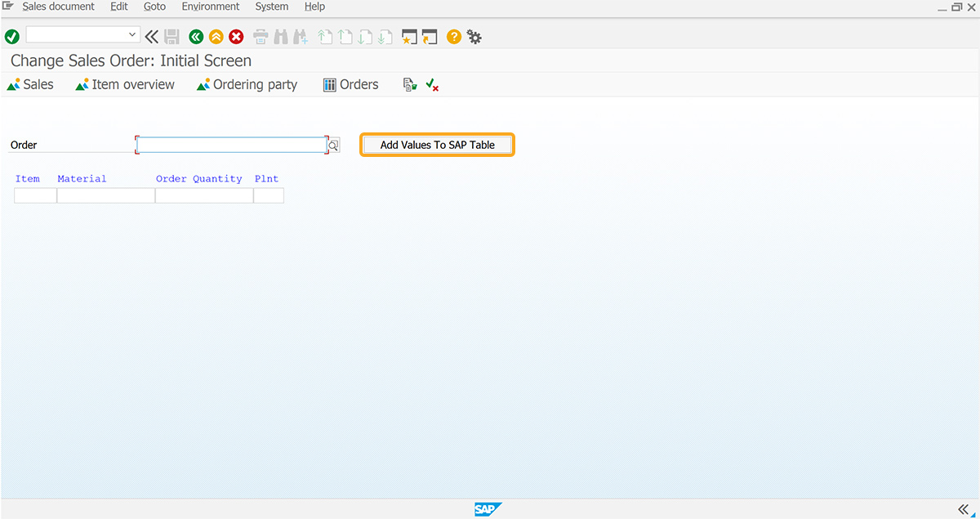Go to Last Page icon
This screenshot has width=980, height=519.
[385, 36]
